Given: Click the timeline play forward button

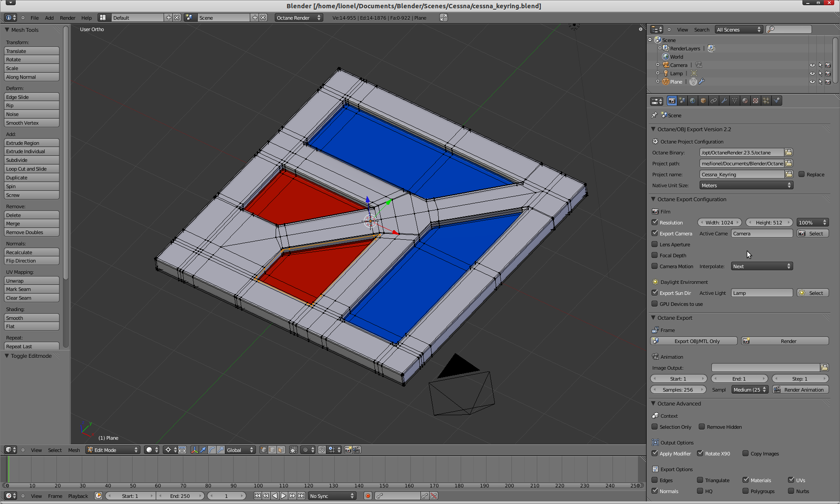Looking at the screenshot, I should (283, 496).
